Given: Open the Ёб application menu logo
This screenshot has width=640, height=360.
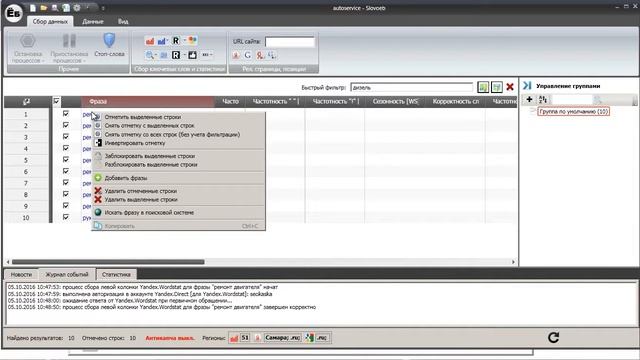Looking at the screenshot, I should coord(13,13).
